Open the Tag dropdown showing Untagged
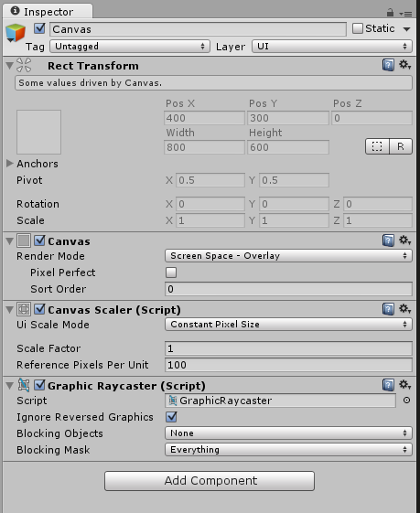The image size is (420, 513). coord(130,46)
